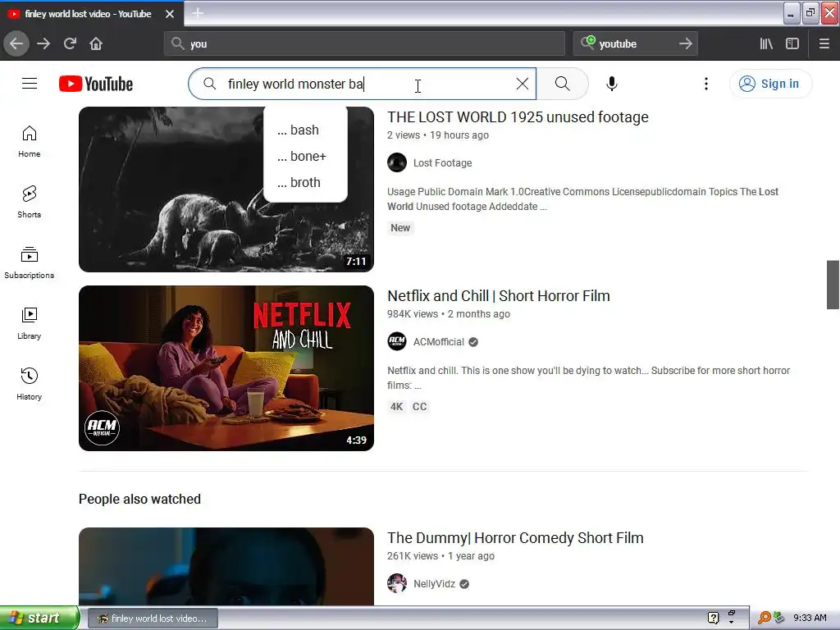Open YouTube settings three-dot menu
840x630 pixels.
706,84
